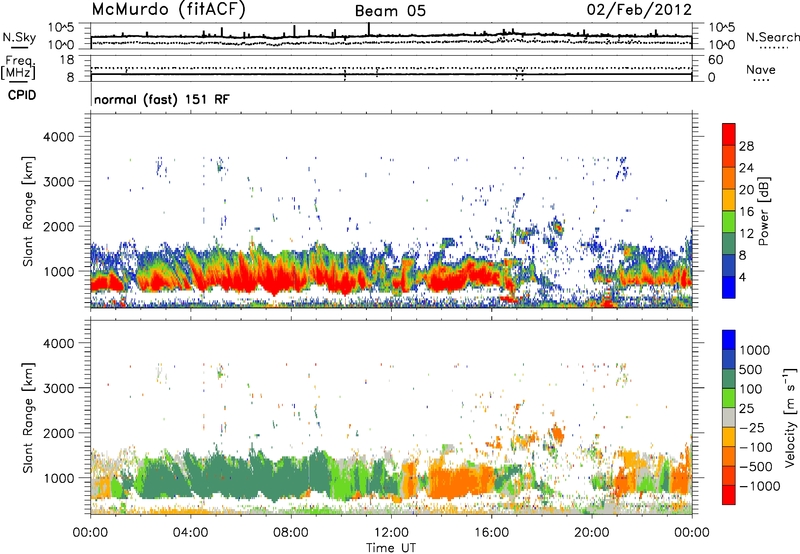
Task: Click the '4' label on Power colorbar
Action: 742,278
